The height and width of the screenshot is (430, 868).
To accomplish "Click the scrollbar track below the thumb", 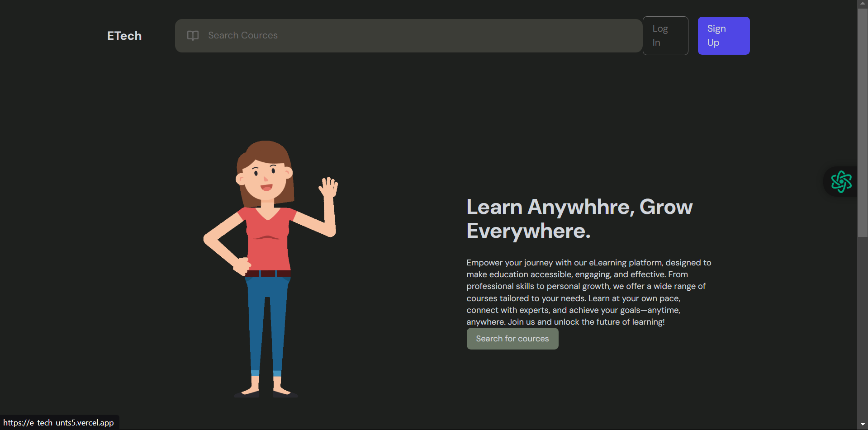I will tap(862, 330).
